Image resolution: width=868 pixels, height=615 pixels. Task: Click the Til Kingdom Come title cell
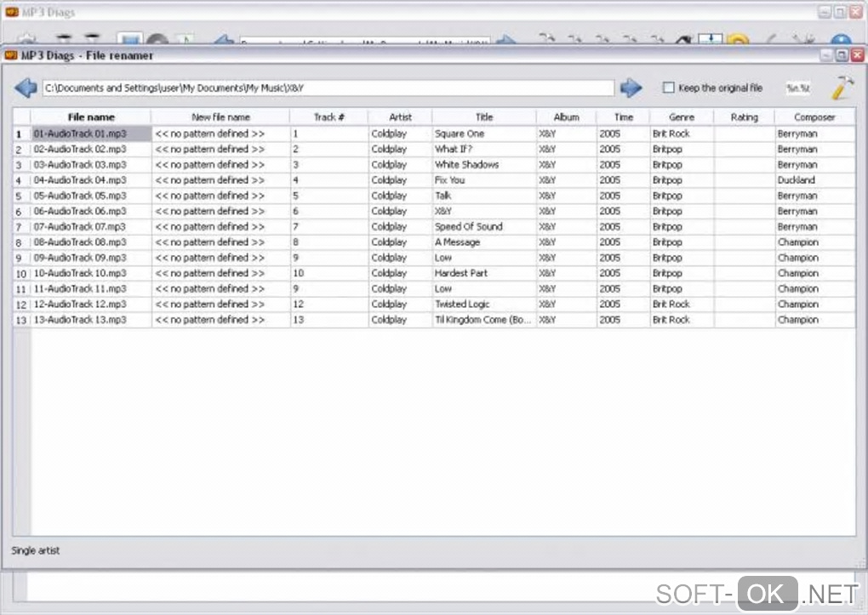[x=484, y=319]
